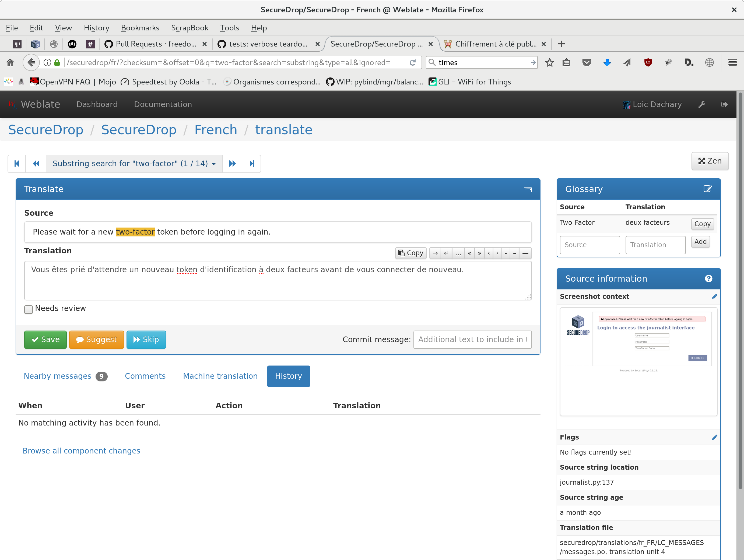
Task: Open the History menu in menubar
Action: [x=97, y=28]
